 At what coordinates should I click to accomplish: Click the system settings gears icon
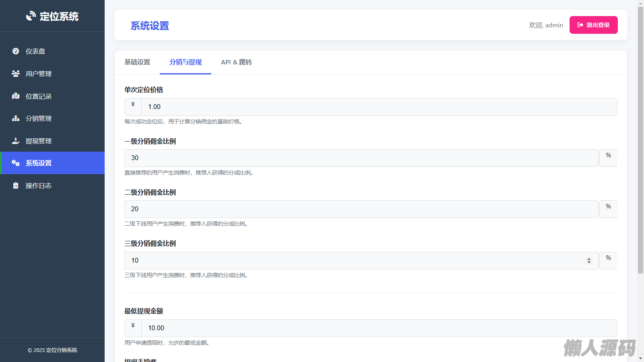[16, 163]
